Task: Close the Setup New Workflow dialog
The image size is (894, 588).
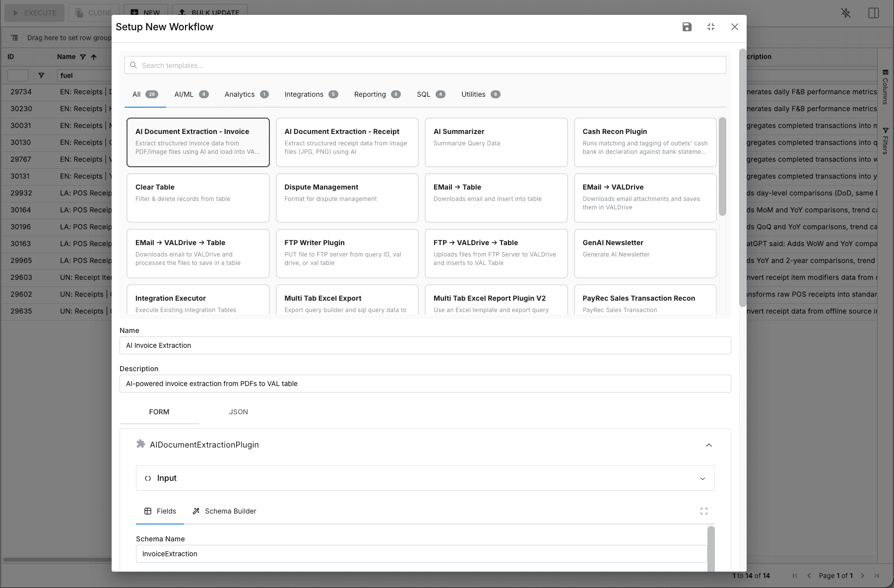Action: pyautogui.click(x=735, y=27)
